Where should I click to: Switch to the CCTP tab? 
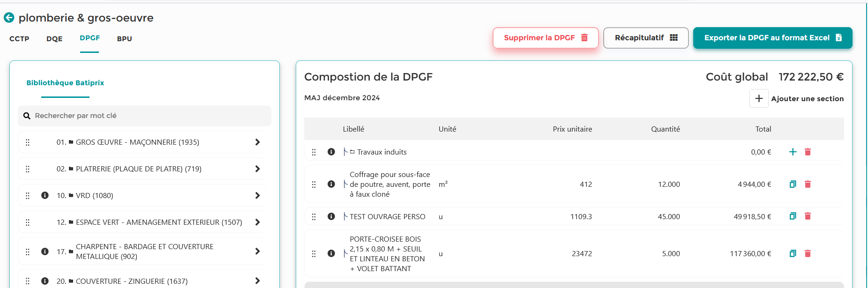19,39
